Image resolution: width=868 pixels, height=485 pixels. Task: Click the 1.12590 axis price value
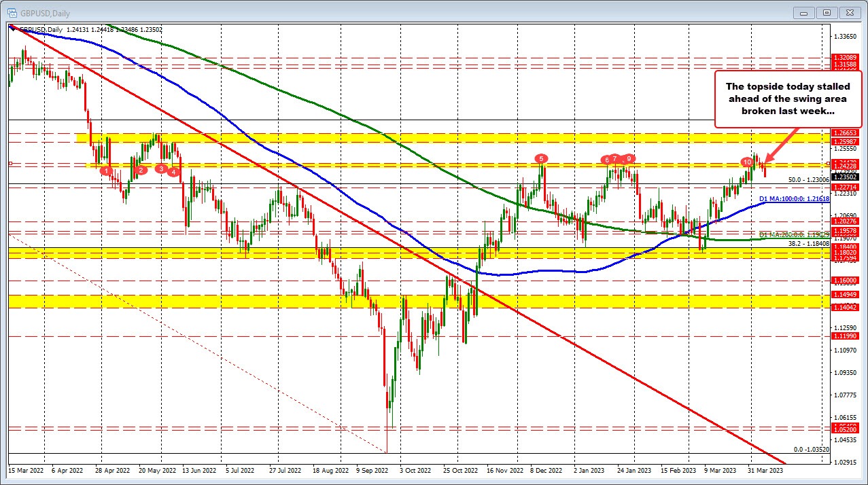tap(845, 327)
